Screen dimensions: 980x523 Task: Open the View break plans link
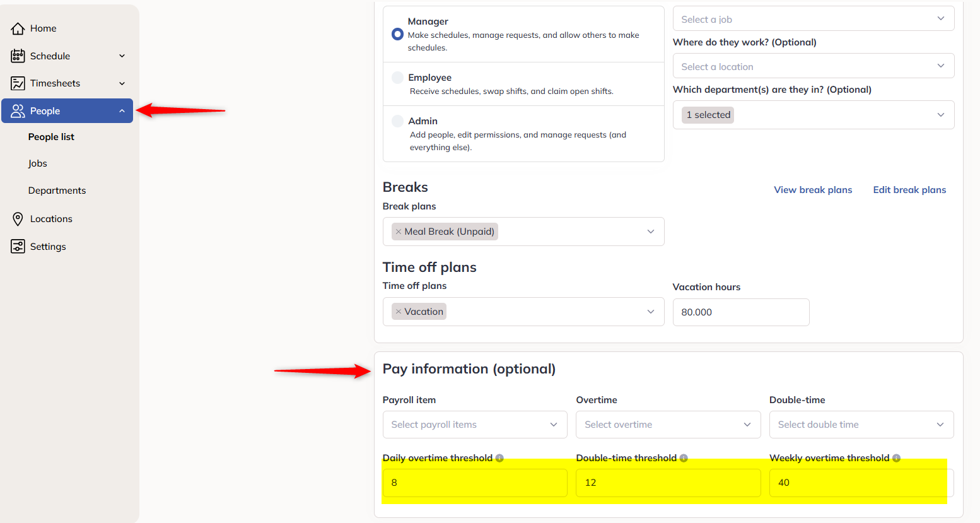click(813, 190)
